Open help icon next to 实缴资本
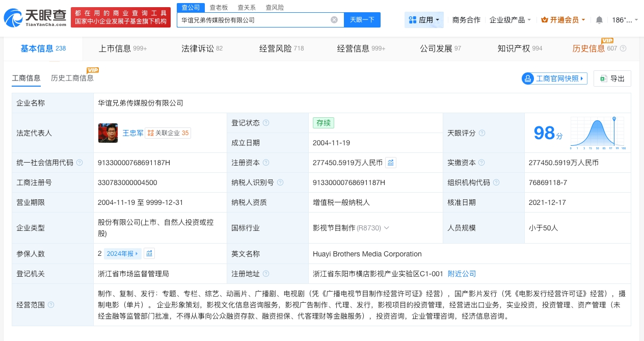The height and width of the screenshot is (341, 644). point(481,163)
